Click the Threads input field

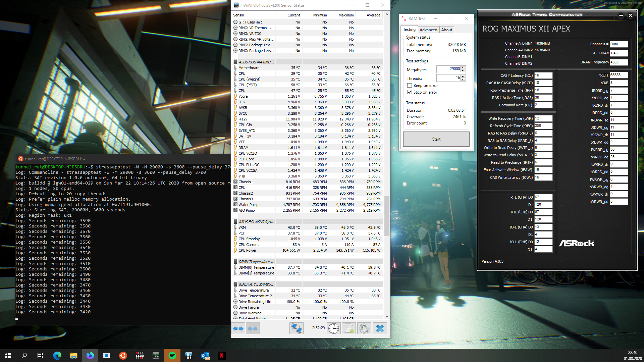point(448,78)
